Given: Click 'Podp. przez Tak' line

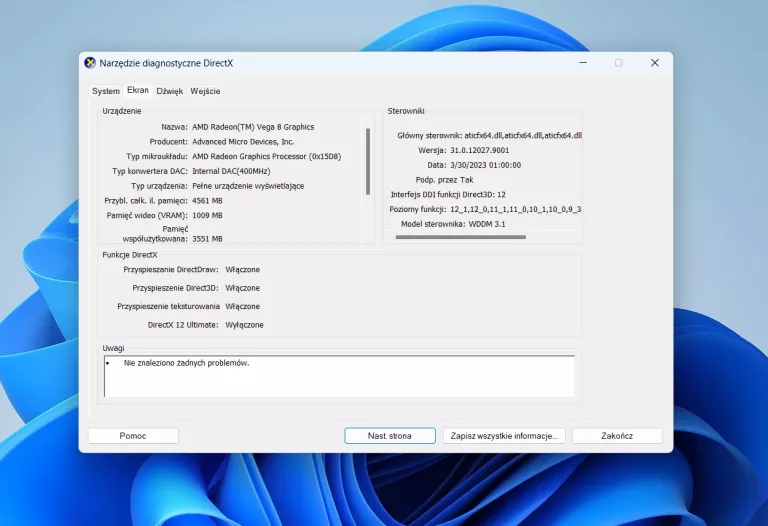Looking at the screenshot, I should [444, 180].
